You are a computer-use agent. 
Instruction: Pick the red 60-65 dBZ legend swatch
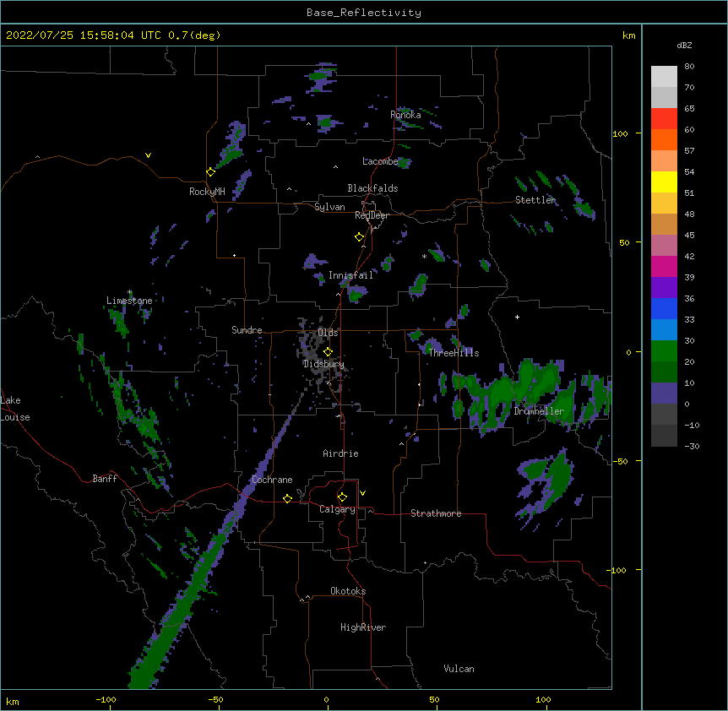(x=664, y=119)
